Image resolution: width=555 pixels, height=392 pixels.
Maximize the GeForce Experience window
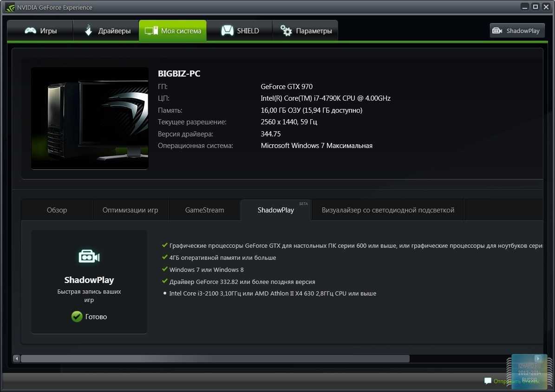point(535,7)
